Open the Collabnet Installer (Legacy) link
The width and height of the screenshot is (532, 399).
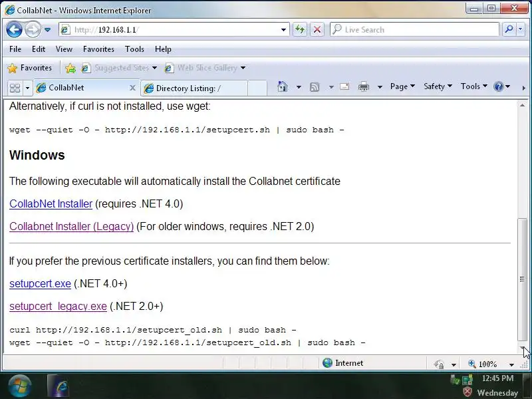[x=72, y=226]
